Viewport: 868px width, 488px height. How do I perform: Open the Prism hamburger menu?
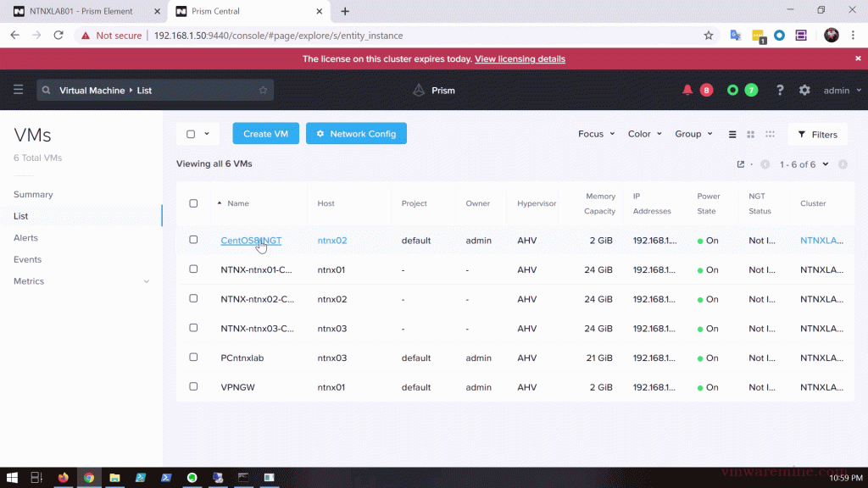coord(19,90)
